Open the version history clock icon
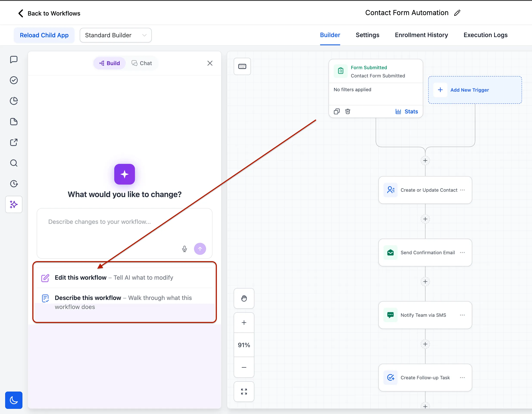Image resolution: width=532 pixels, height=414 pixels. pos(14,184)
